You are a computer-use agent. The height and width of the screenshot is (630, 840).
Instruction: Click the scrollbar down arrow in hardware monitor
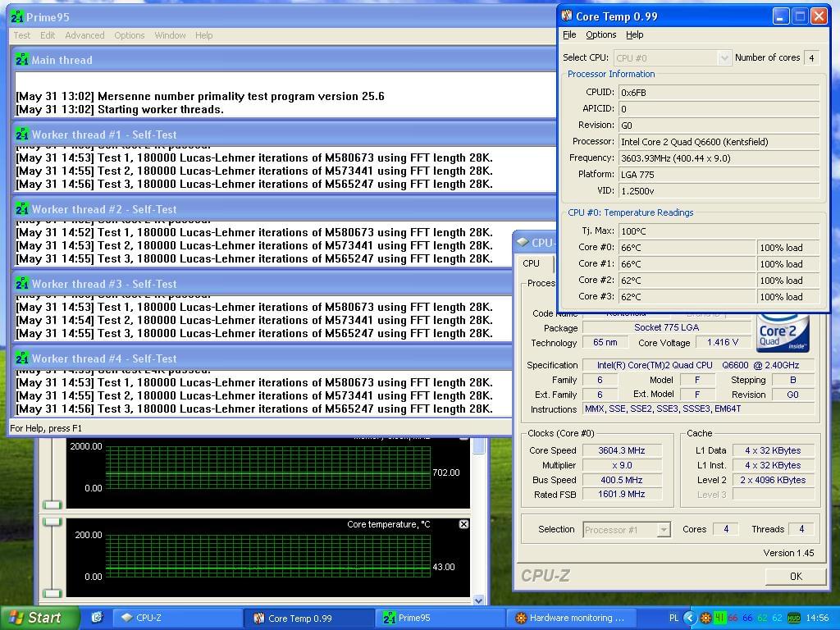point(479,601)
